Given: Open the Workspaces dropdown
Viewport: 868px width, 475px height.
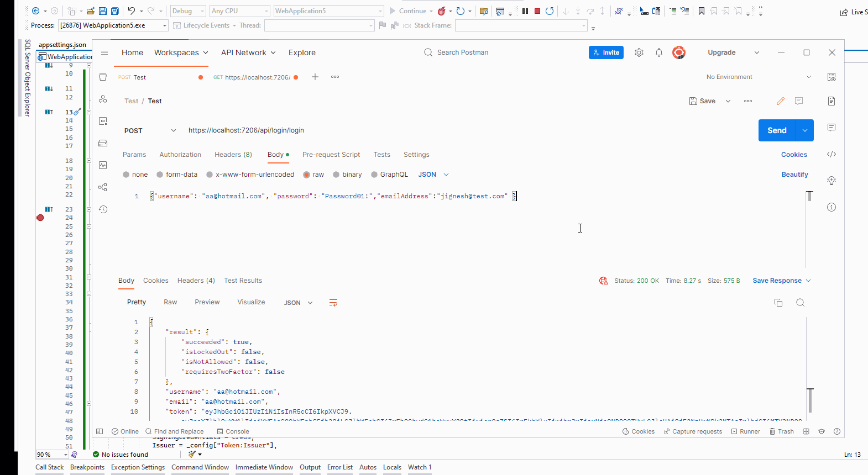Looking at the screenshot, I should pyautogui.click(x=181, y=52).
